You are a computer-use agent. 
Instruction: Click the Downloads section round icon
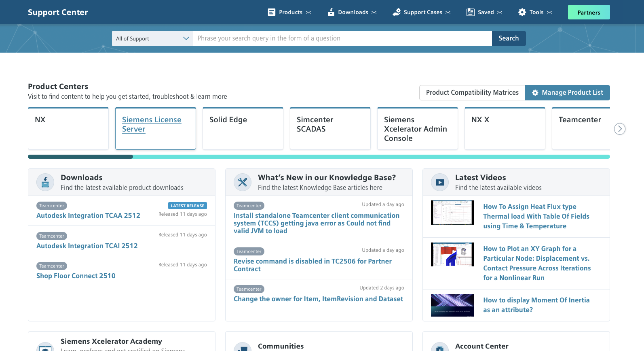45,182
